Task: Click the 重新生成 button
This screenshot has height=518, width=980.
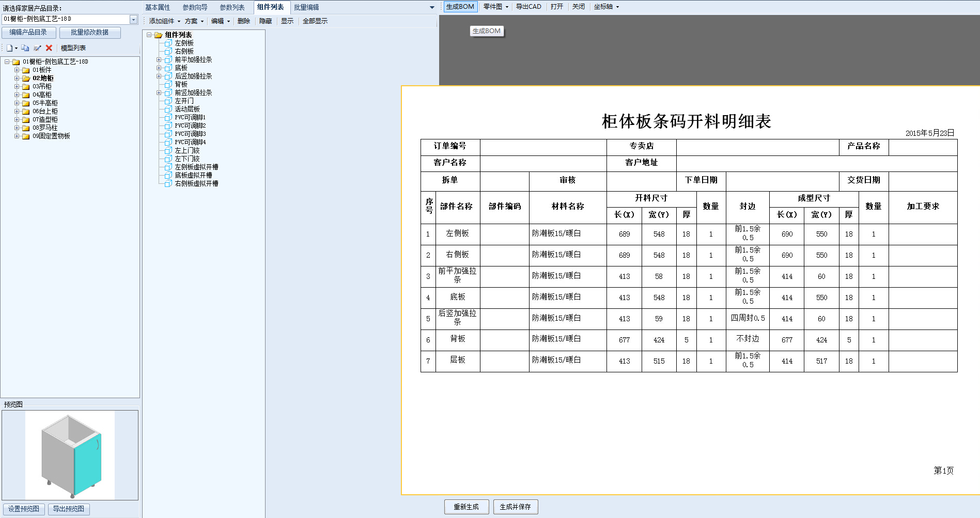Action: 466,507
